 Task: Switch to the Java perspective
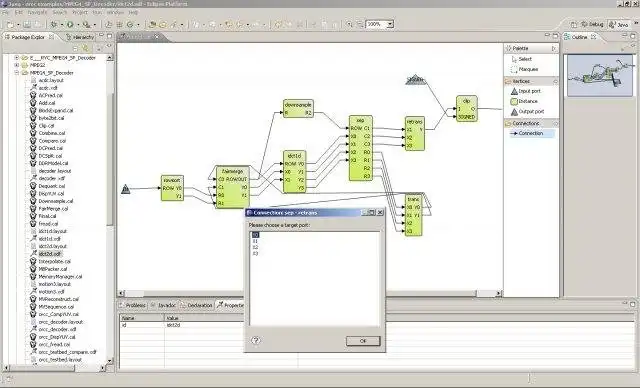click(x=618, y=24)
